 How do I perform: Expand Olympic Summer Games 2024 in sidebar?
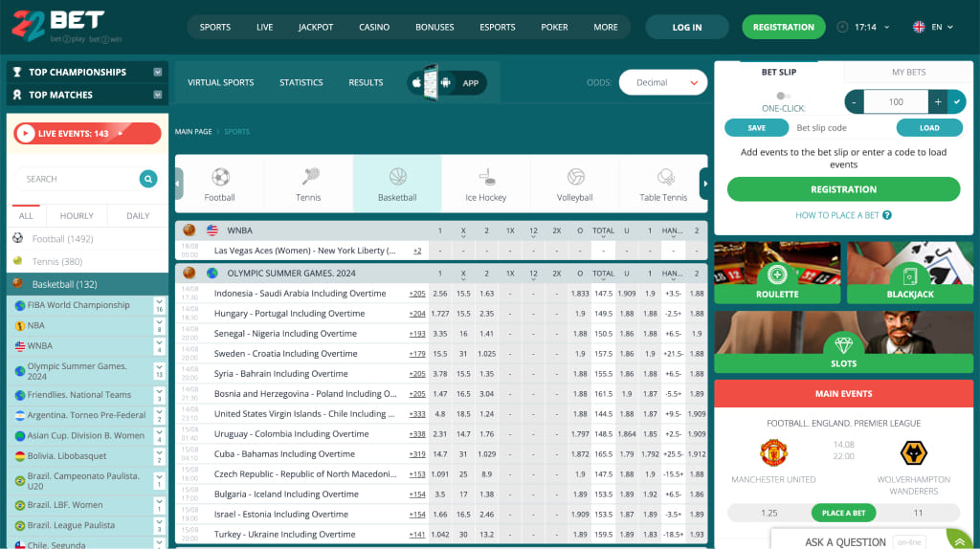click(160, 371)
